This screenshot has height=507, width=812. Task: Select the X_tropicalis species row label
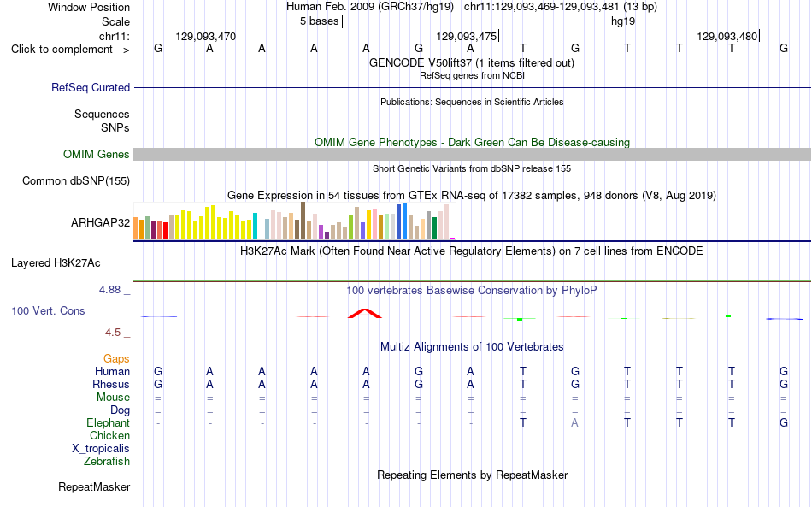click(101, 449)
